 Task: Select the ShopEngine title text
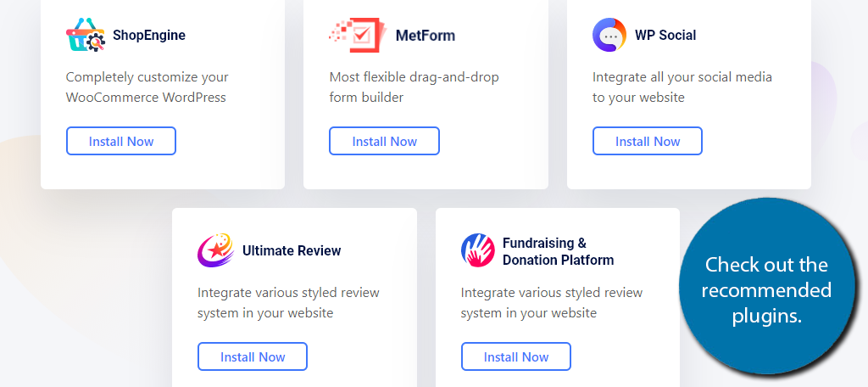click(149, 36)
